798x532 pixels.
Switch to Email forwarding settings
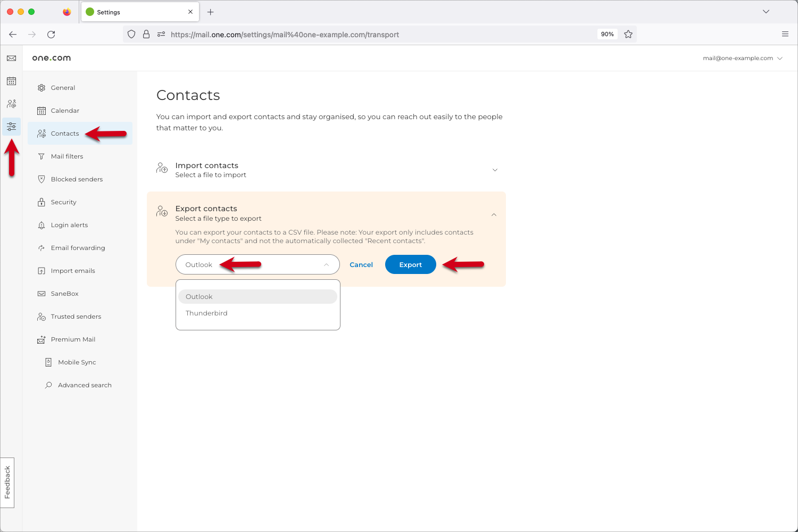(78, 247)
